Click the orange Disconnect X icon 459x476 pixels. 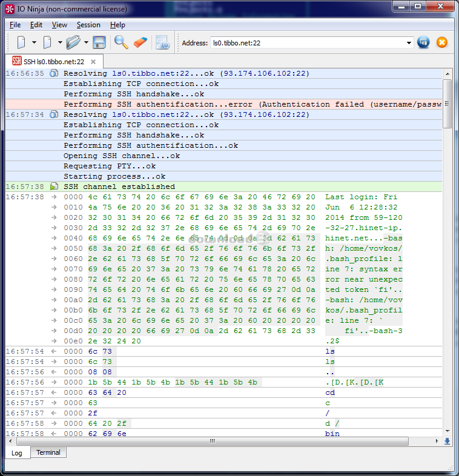tap(442, 42)
